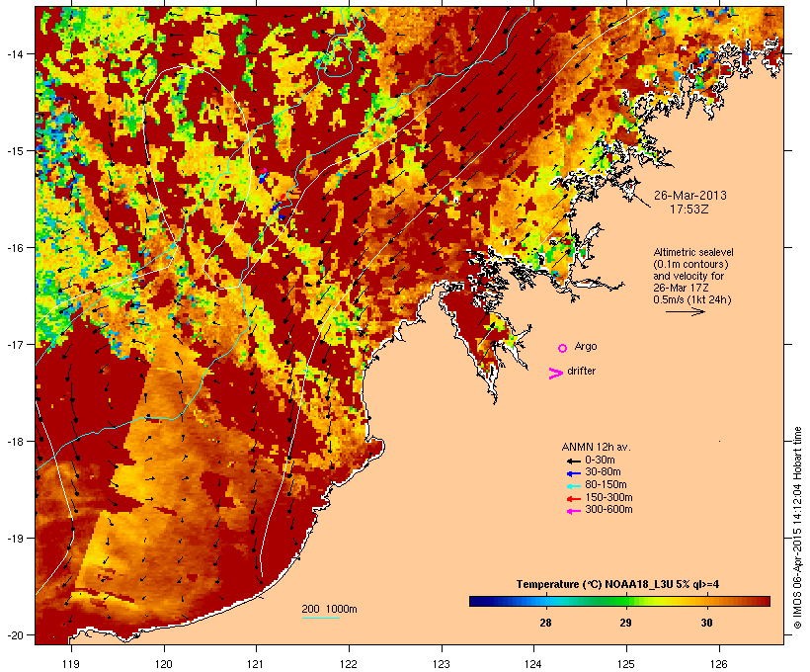Click the temperature color bar near 29
The height and width of the screenshot is (672, 810).
coord(625,601)
